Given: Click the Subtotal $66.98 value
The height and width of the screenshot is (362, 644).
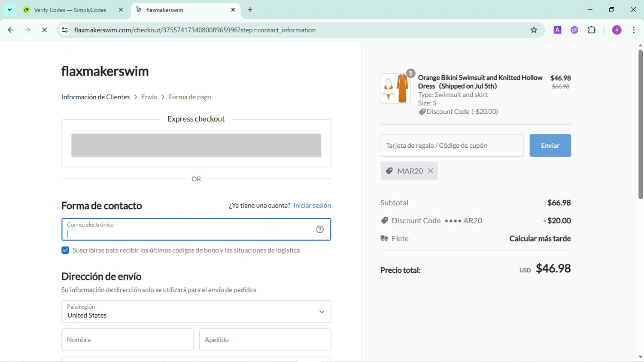Looking at the screenshot, I should click(559, 203).
